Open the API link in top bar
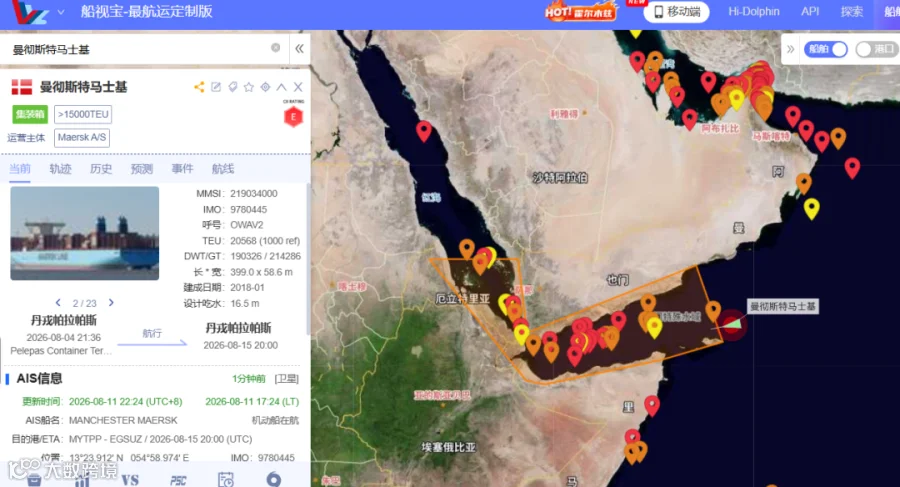The height and width of the screenshot is (487, 900). click(810, 11)
